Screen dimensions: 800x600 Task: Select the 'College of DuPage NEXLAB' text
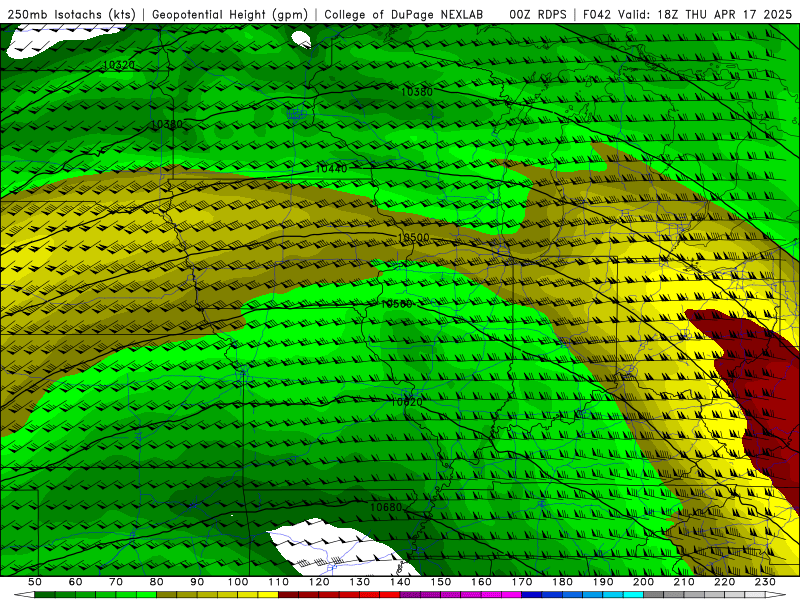click(x=403, y=15)
